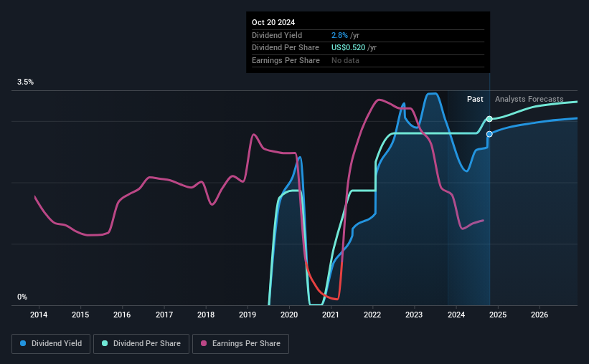Click the 0% y-axis label
The width and height of the screenshot is (589, 364).
[x=22, y=297]
